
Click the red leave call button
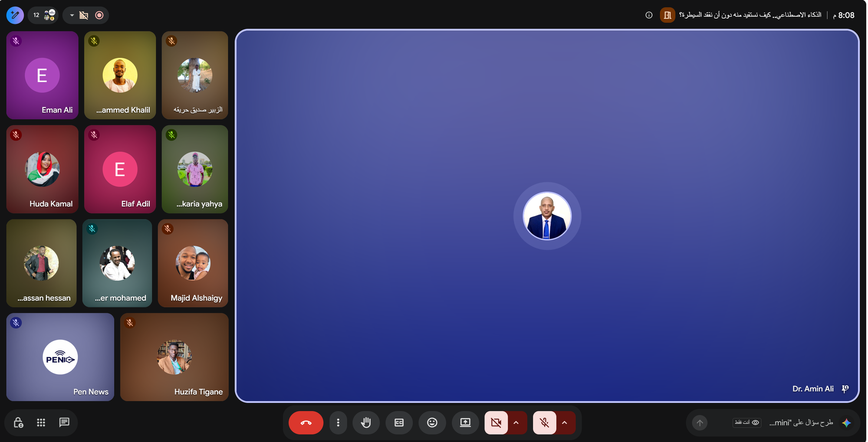(x=306, y=422)
